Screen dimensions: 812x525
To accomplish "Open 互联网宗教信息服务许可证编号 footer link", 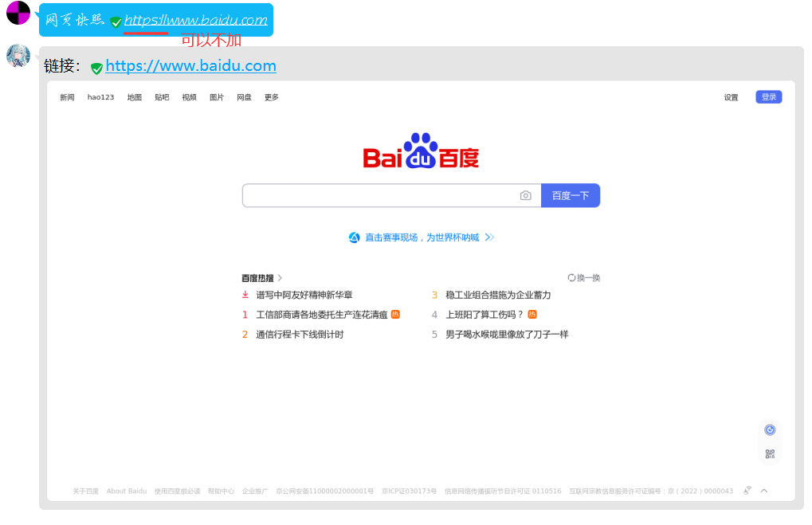I will 651,491.
